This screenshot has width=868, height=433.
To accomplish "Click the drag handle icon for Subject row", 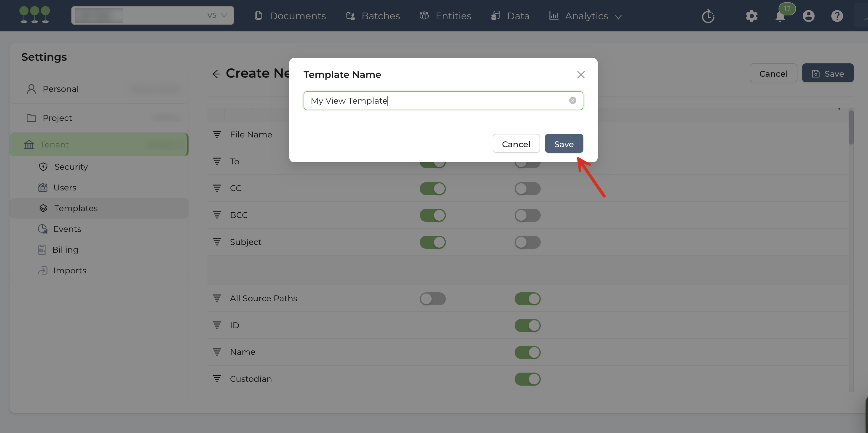I will click(x=217, y=242).
